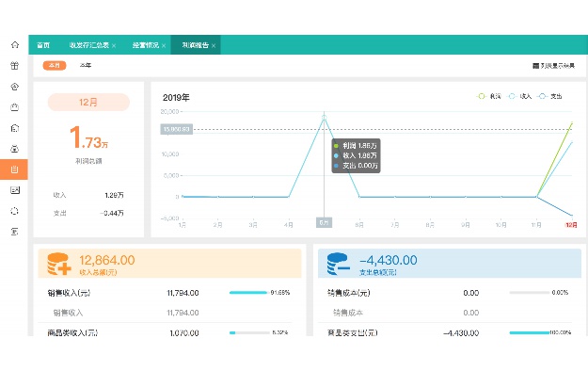This screenshot has height=371, width=588.
Task: Click the list display icon at top right
Action: (x=535, y=66)
